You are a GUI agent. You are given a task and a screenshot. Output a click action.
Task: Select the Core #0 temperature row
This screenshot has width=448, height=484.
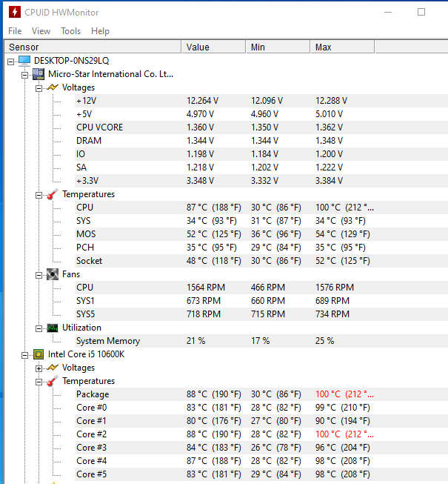click(x=261, y=408)
